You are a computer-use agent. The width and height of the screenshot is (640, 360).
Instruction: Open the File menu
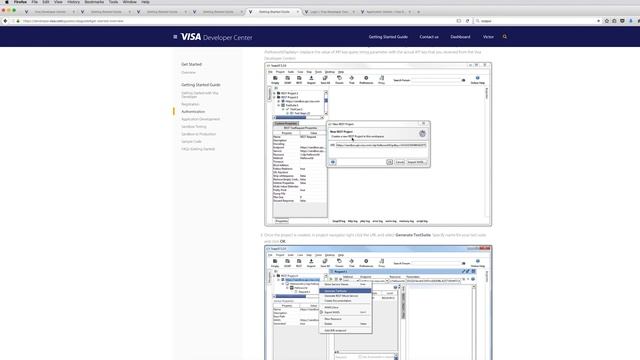(35, 2)
